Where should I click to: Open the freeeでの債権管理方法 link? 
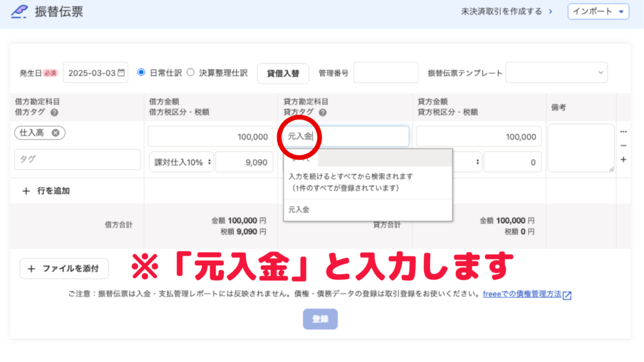[526, 294]
